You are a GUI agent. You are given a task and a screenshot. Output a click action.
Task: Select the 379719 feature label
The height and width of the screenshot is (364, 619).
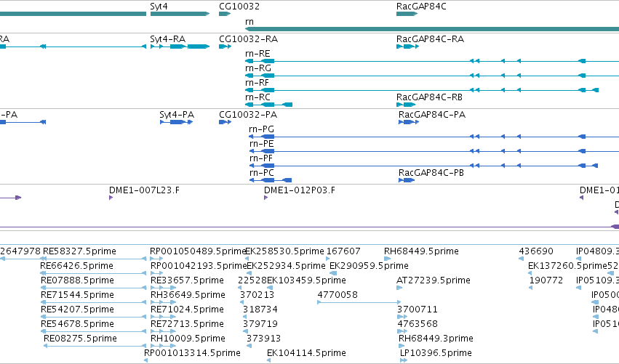point(260,324)
